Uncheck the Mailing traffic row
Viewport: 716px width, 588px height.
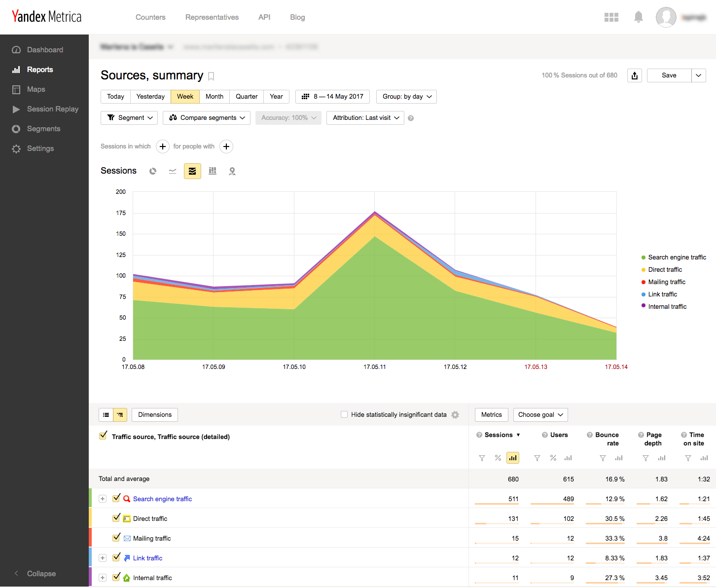[x=116, y=538]
